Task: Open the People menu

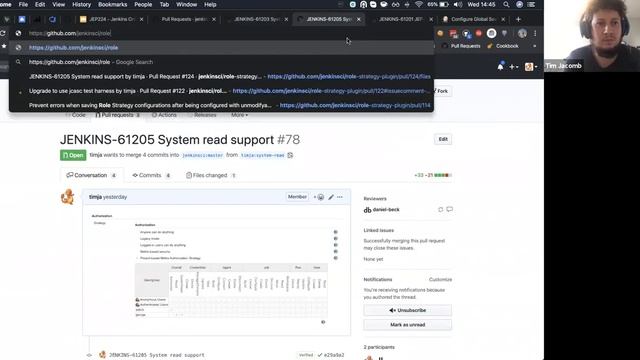Action: pyautogui.click(x=143, y=4)
